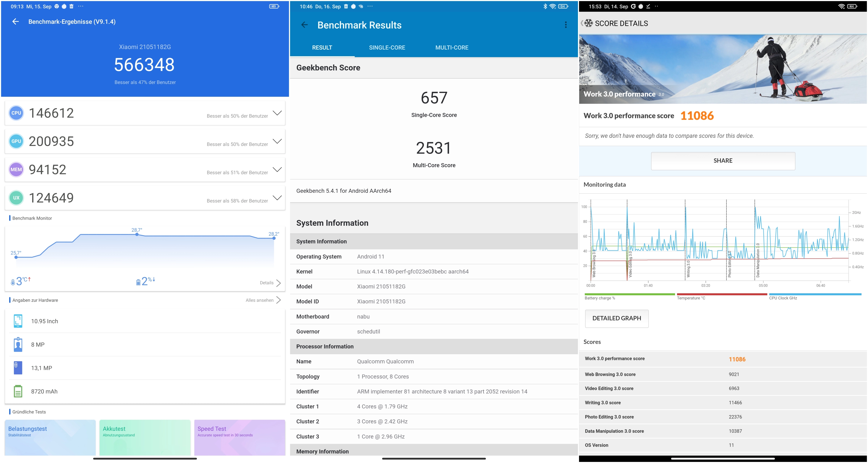Switch to the SINGLE-CORE tab
This screenshot has height=463, width=868.
click(x=387, y=48)
